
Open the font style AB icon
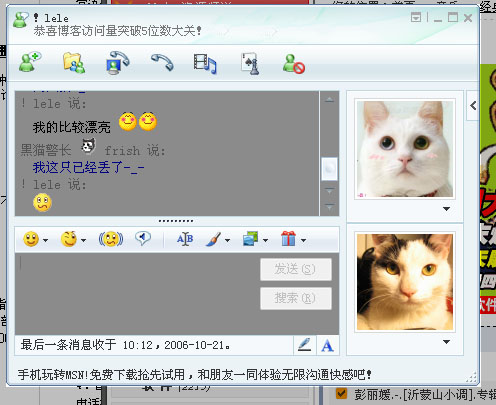[185, 239]
